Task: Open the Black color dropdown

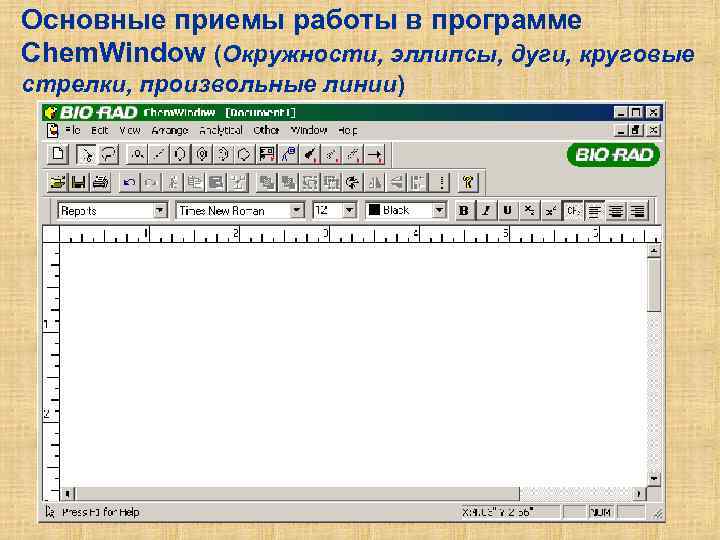Action: [439, 211]
